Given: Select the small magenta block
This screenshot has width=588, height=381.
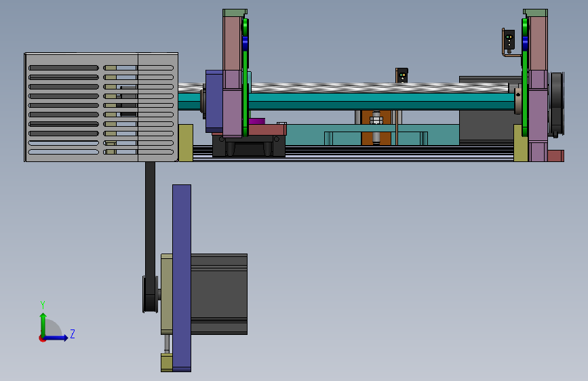Looking at the screenshot, I should click(257, 121).
